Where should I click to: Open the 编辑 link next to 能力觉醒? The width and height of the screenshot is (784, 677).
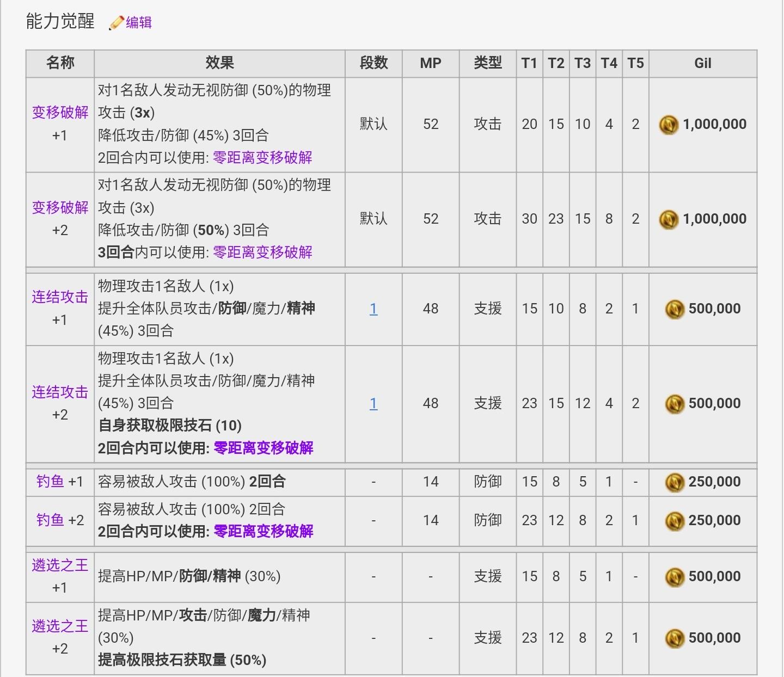point(139,23)
